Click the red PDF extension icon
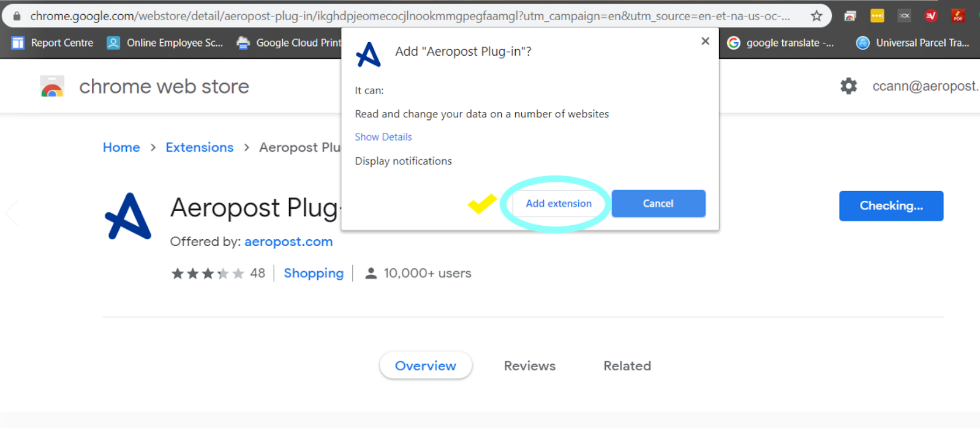 tap(958, 16)
